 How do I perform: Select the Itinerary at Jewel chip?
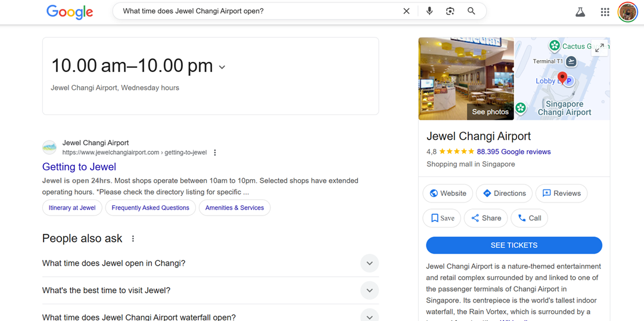[x=72, y=208]
